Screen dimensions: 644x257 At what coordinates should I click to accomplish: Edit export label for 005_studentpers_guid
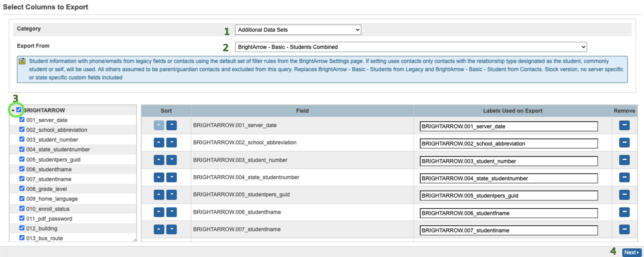click(509, 196)
